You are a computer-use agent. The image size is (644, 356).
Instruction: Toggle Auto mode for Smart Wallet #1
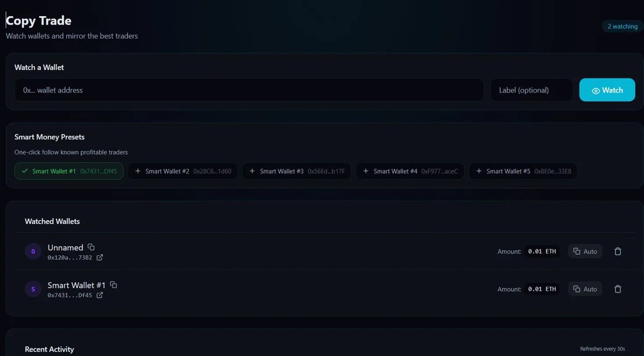pos(585,288)
